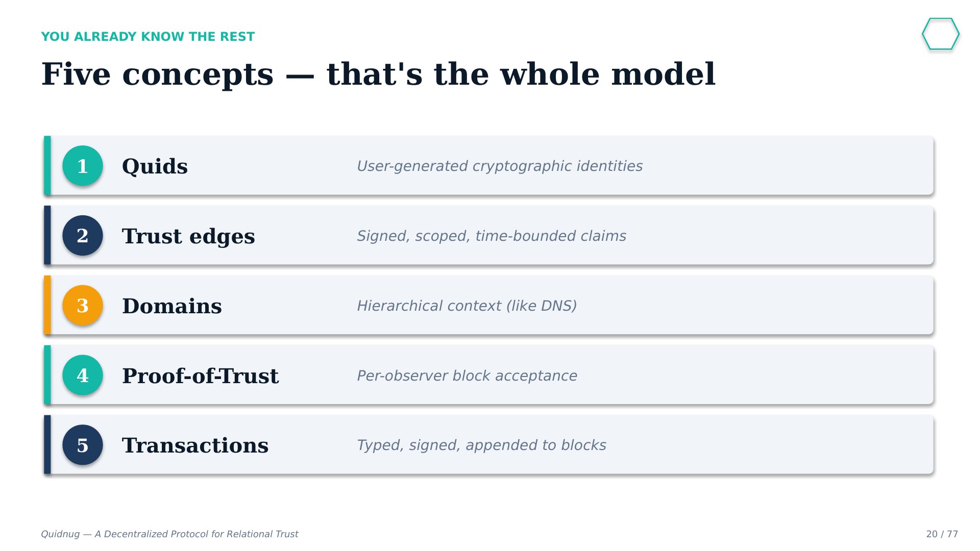The image size is (980, 551).
Task: Click the hexagon logo icon
Action: coord(941,34)
